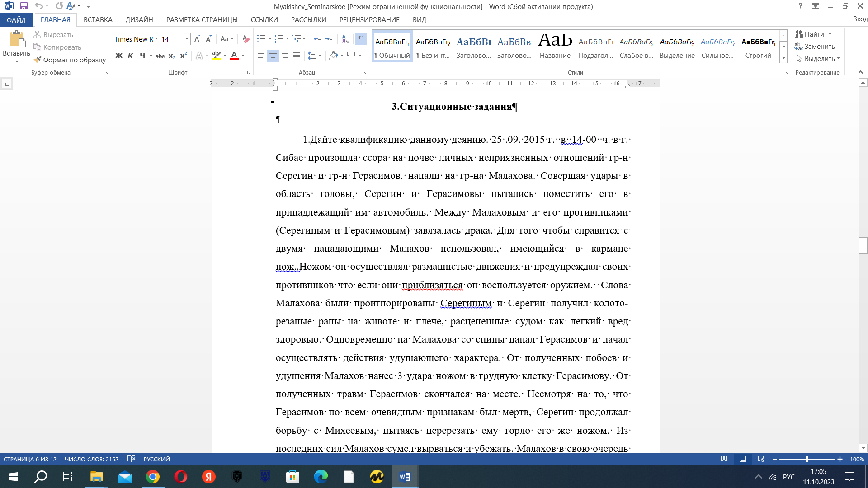Click Заменить (Replace)
The width and height of the screenshot is (868, 488).
click(815, 47)
